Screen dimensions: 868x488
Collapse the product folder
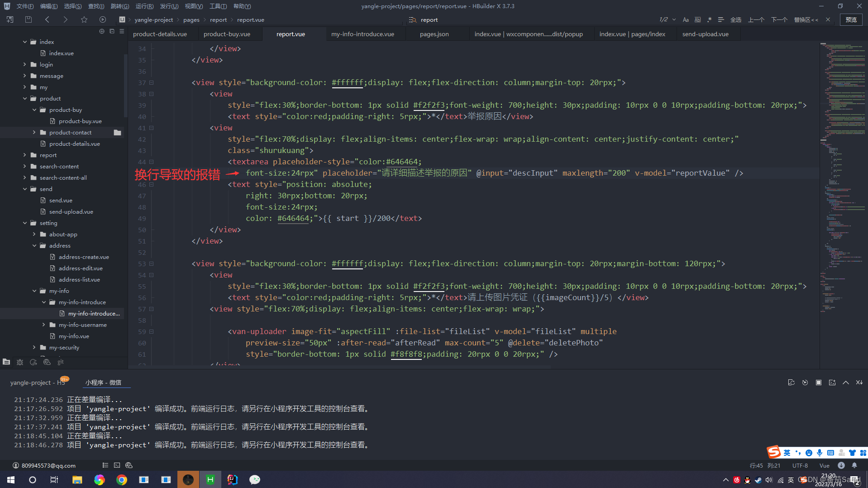pos(25,98)
